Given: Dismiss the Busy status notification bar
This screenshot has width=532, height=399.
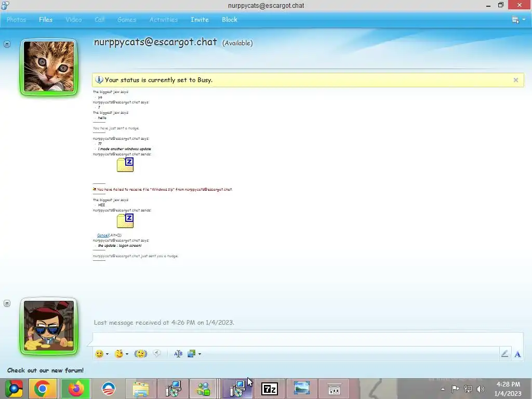Looking at the screenshot, I should click(x=516, y=80).
